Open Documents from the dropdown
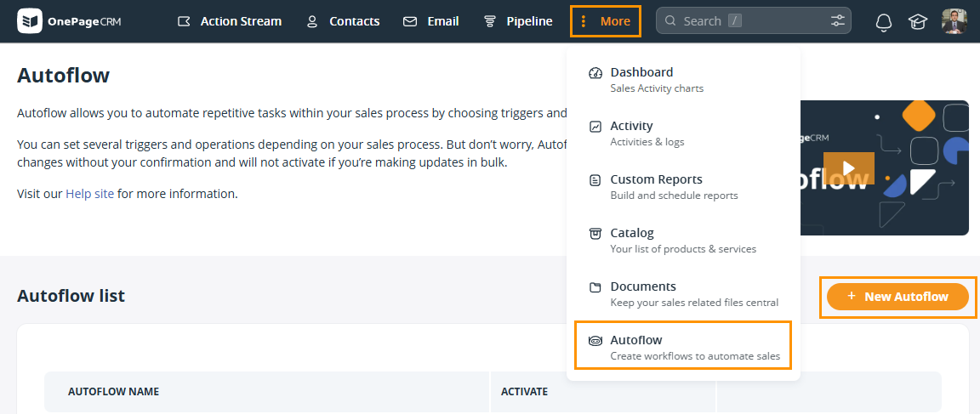980x414 pixels. (683, 294)
